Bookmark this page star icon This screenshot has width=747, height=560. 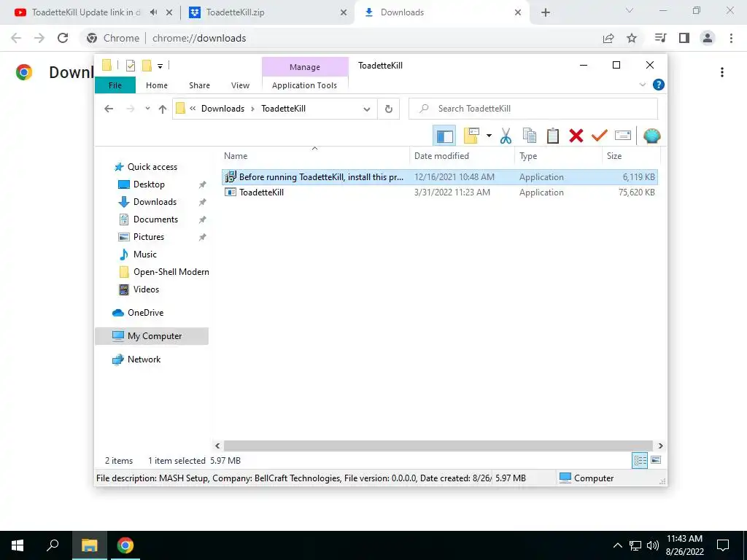point(632,38)
